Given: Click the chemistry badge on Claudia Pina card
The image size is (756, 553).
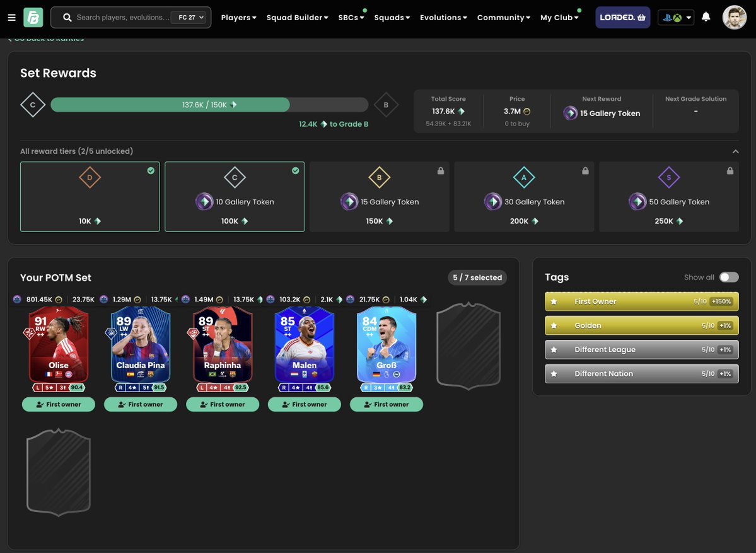Looking at the screenshot, I should coord(110,333).
